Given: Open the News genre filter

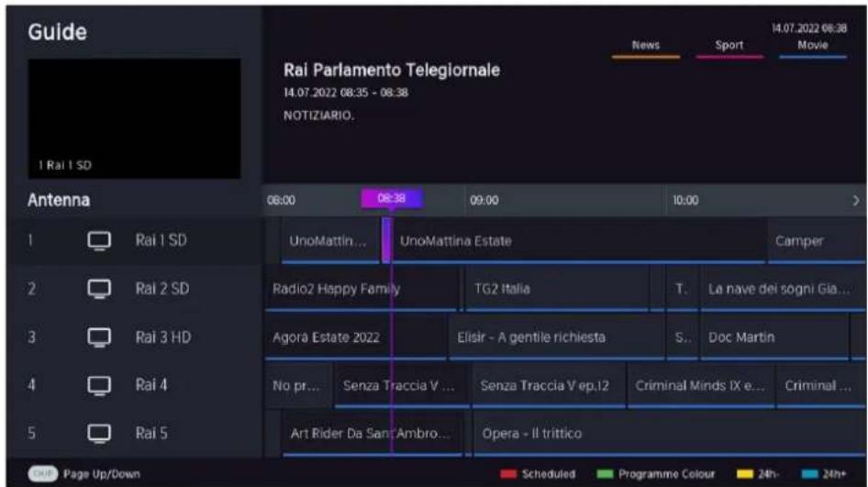Looking at the screenshot, I should click(x=645, y=47).
